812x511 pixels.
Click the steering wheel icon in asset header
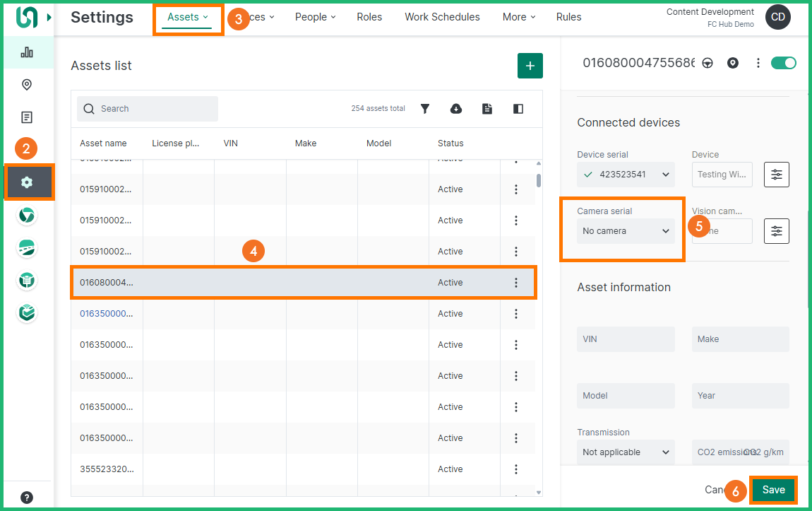pyautogui.click(x=707, y=64)
